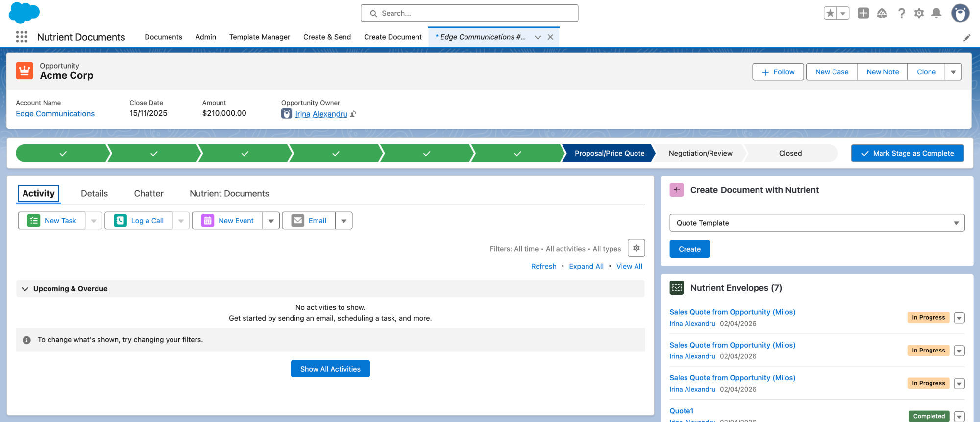
Task: Open the App Launcher dots grid
Action: 22,37
